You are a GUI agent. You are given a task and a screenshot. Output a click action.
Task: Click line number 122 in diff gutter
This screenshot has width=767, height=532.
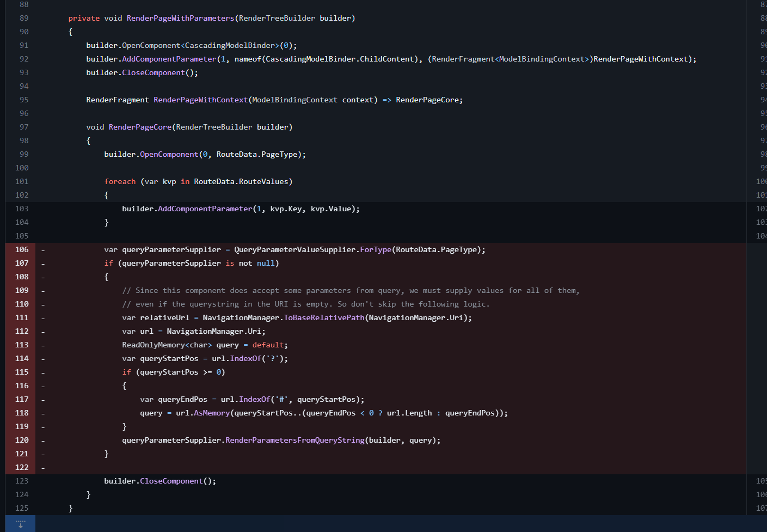22,467
